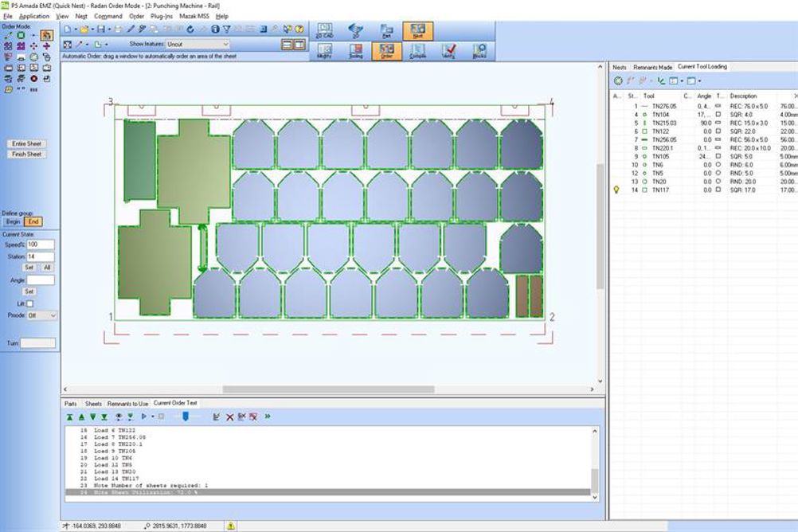The width and height of the screenshot is (798, 532).
Task: Switch to the 2D CAD mode icon
Action: click(324, 30)
